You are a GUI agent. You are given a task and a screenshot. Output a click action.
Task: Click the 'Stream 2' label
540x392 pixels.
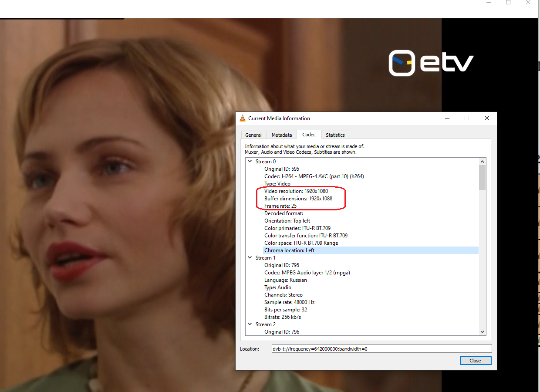coord(266,324)
